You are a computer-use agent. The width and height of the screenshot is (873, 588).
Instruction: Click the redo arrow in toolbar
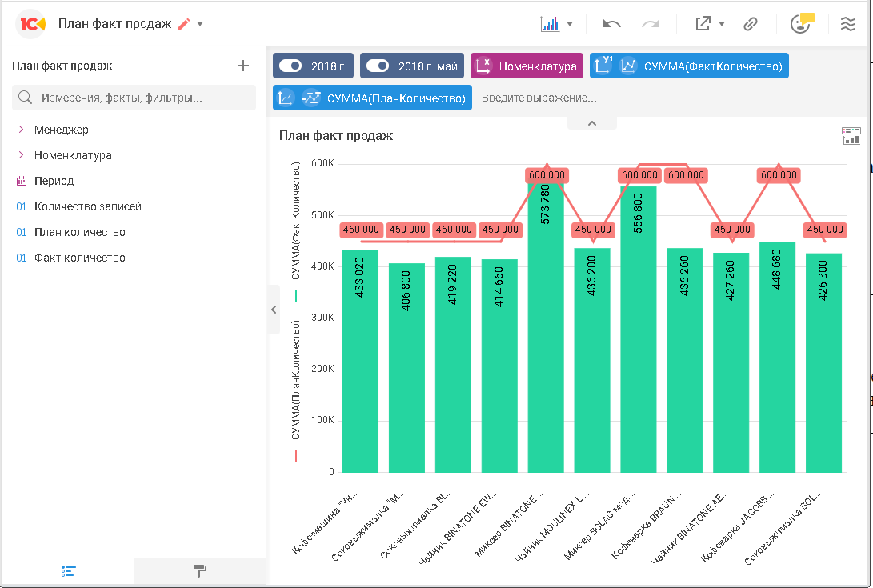pos(651,24)
